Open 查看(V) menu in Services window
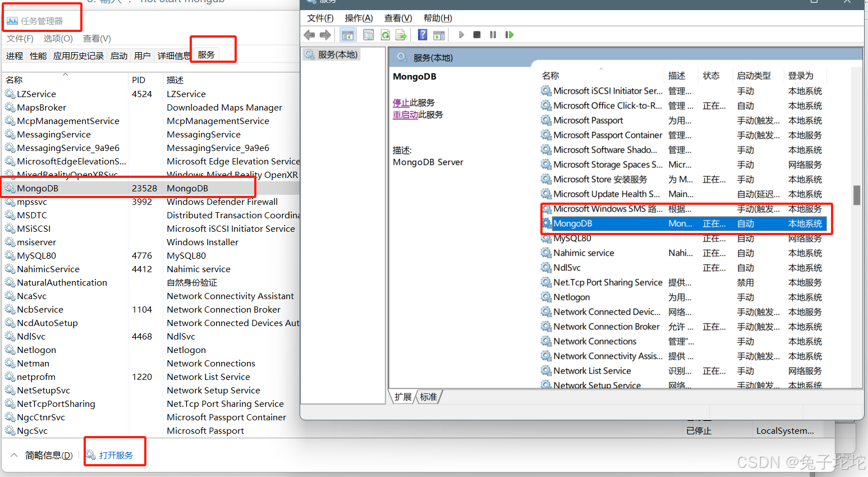The height and width of the screenshot is (477, 868). pyautogui.click(x=398, y=18)
